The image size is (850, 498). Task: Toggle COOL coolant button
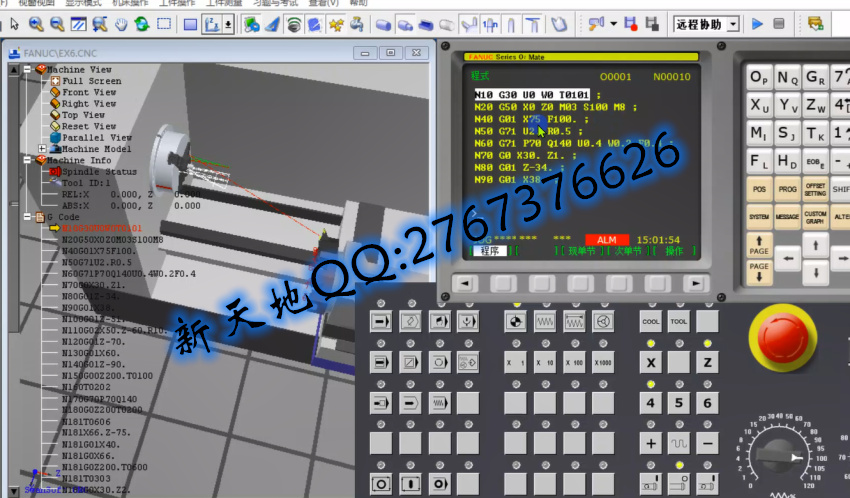651,322
